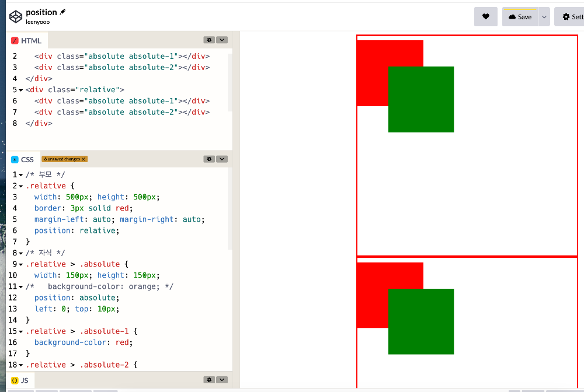Open the JS editor chevron dropdown menu

coord(222,380)
